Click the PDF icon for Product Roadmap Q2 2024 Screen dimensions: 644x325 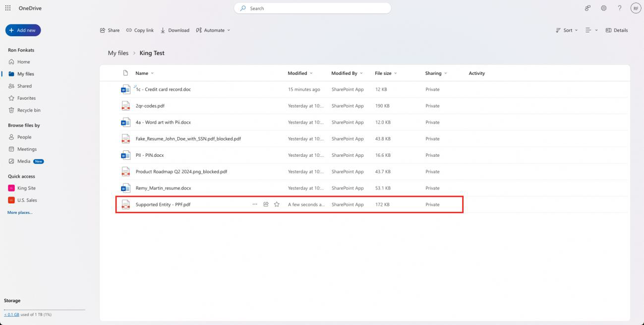pyautogui.click(x=125, y=172)
